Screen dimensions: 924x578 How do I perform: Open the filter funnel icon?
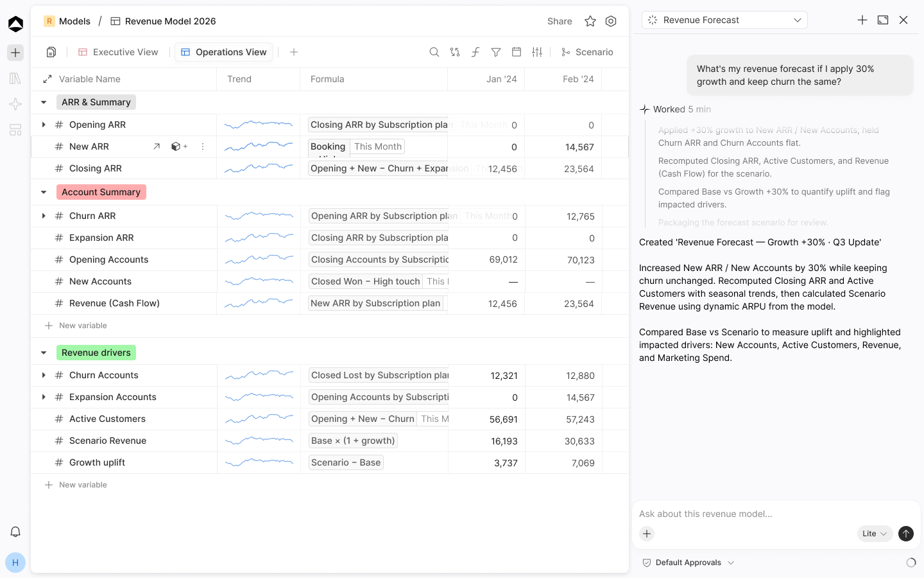coord(496,52)
